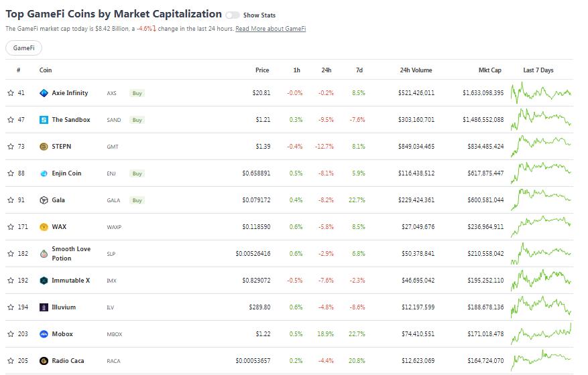Image resolution: width=588 pixels, height=375 pixels.
Task: Sort by the 7d change column
Action: tap(359, 70)
